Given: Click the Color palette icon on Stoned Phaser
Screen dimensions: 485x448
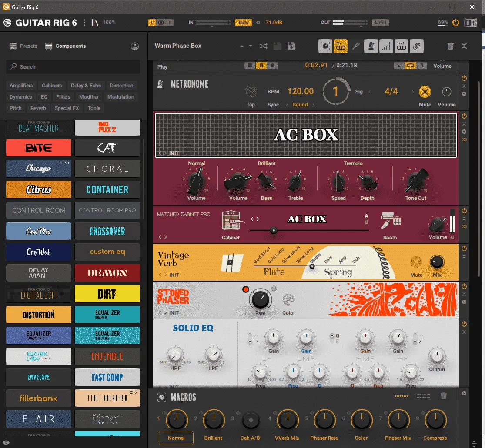Looking at the screenshot, I should (288, 299).
